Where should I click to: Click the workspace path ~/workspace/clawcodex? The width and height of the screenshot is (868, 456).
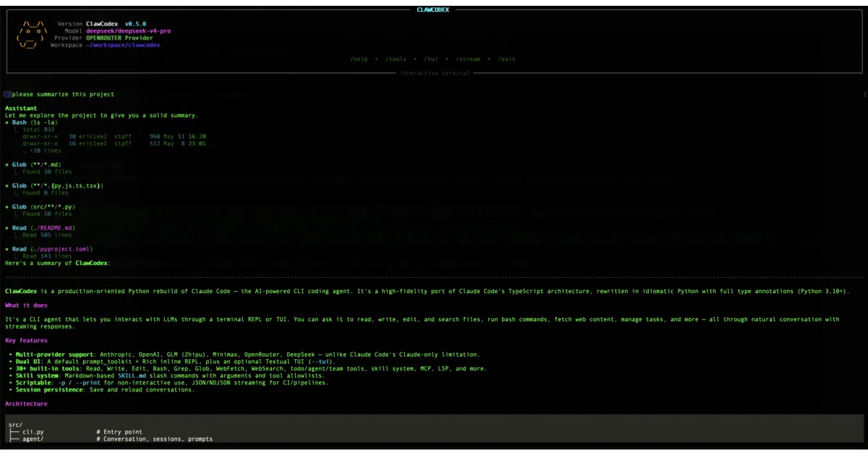point(123,45)
